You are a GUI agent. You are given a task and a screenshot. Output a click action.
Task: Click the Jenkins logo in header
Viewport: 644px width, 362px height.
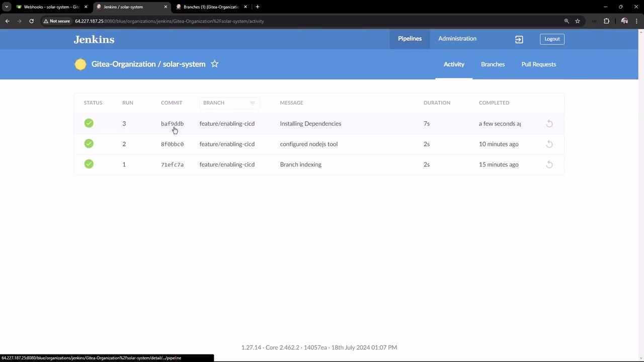(94, 39)
